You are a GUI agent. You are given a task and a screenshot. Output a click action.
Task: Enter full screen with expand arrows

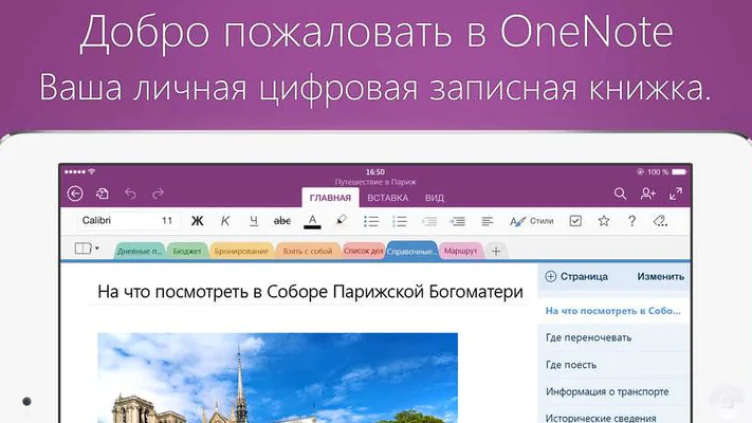[x=676, y=194]
